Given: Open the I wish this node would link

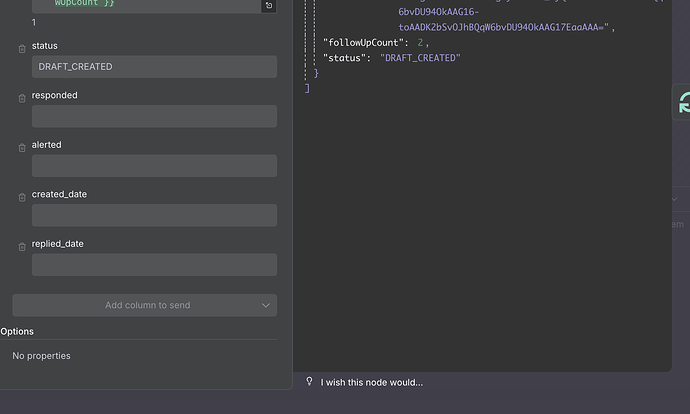Looking at the screenshot, I should [x=371, y=382].
